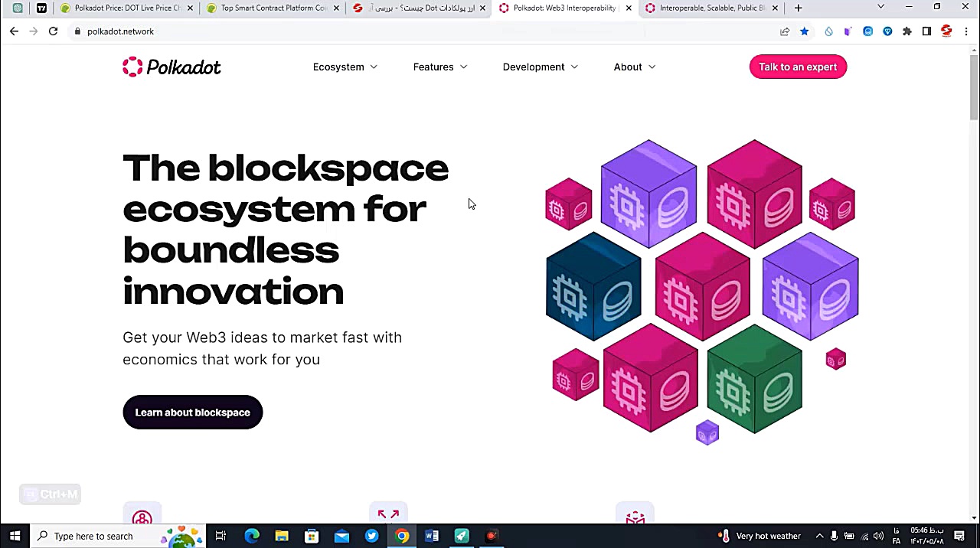Expand the Features navigation menu
980x548 pixels.
[439, 67]
